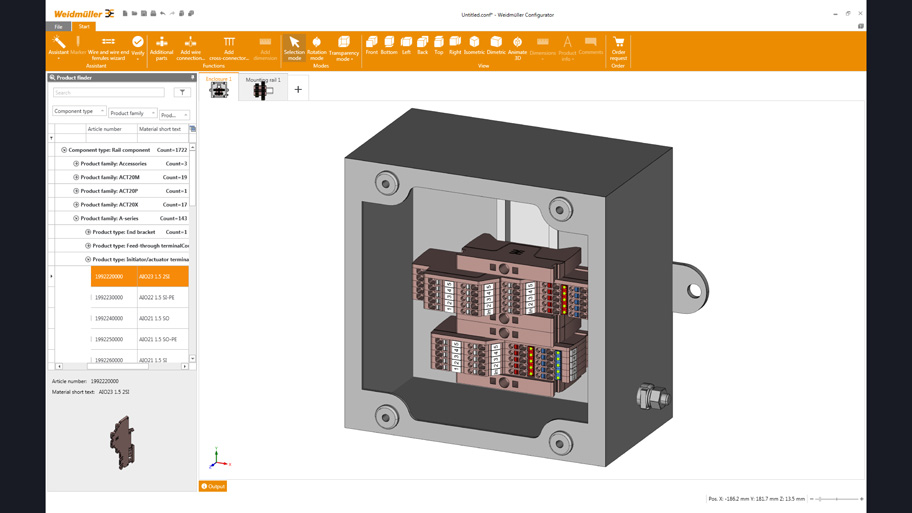The width and height of the screenshot is (912, 513).
Task: Show the Top view
Action: pos(439,46)
